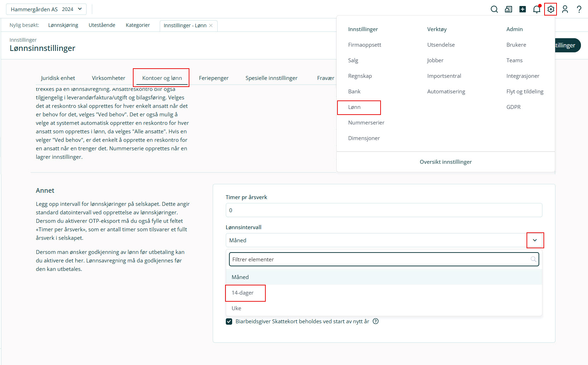This screenshot has width=588, height=365.
Task: Open Firmaoppsett settings
Action: 365,45
